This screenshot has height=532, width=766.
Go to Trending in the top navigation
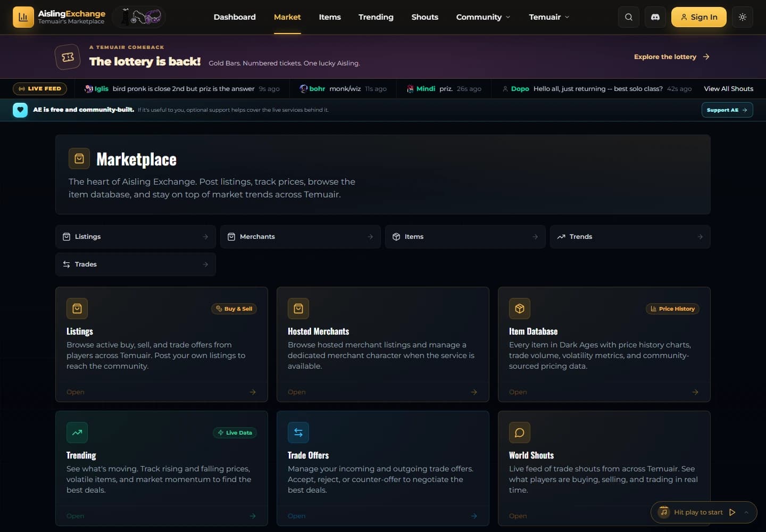tap(376, 17)
